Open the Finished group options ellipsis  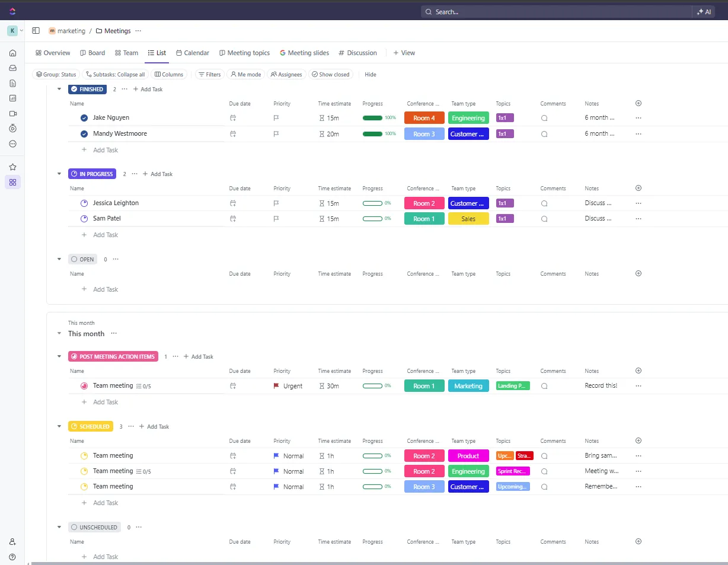[124, 89]
